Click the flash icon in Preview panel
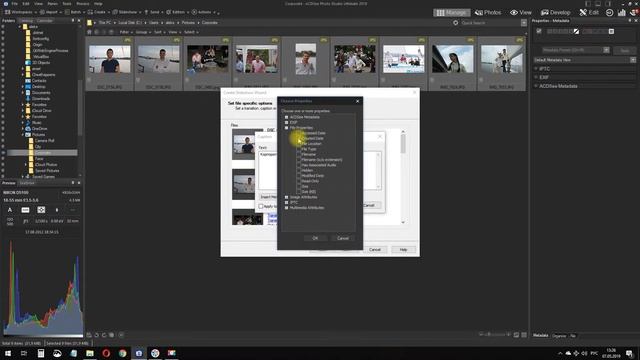 (57, 210)
